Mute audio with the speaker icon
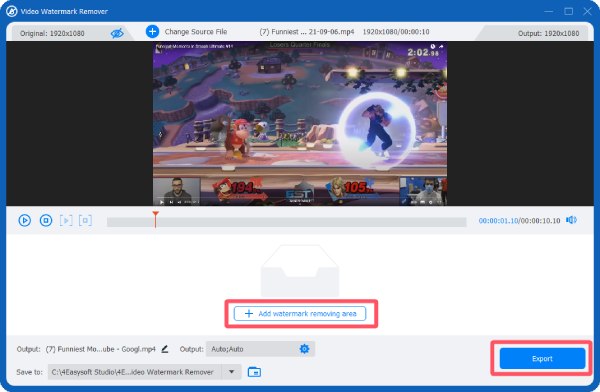 [x=571, y=220]
